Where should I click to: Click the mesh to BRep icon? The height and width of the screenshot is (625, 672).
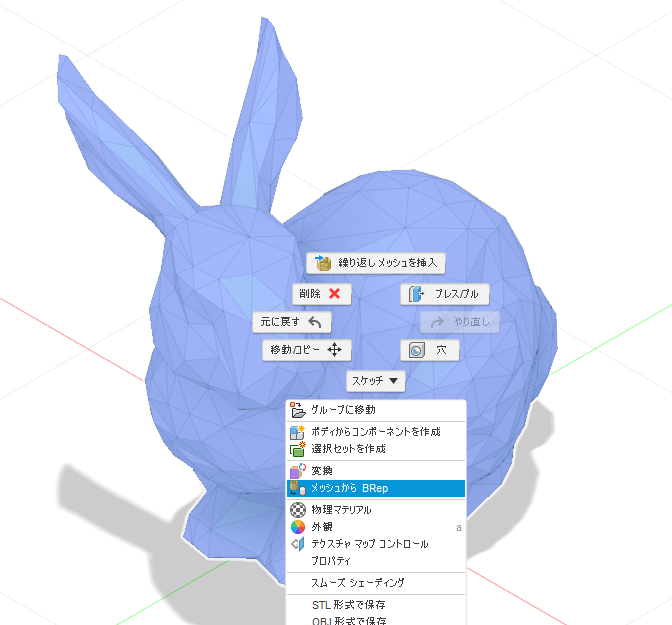[x=297, y=488]
